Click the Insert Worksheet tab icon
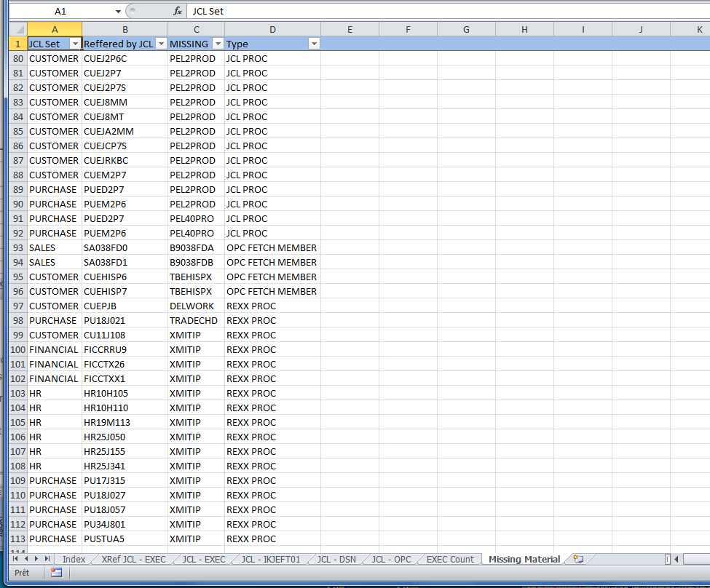The height and width of the screenshot is (588, 710). [578, 559]
